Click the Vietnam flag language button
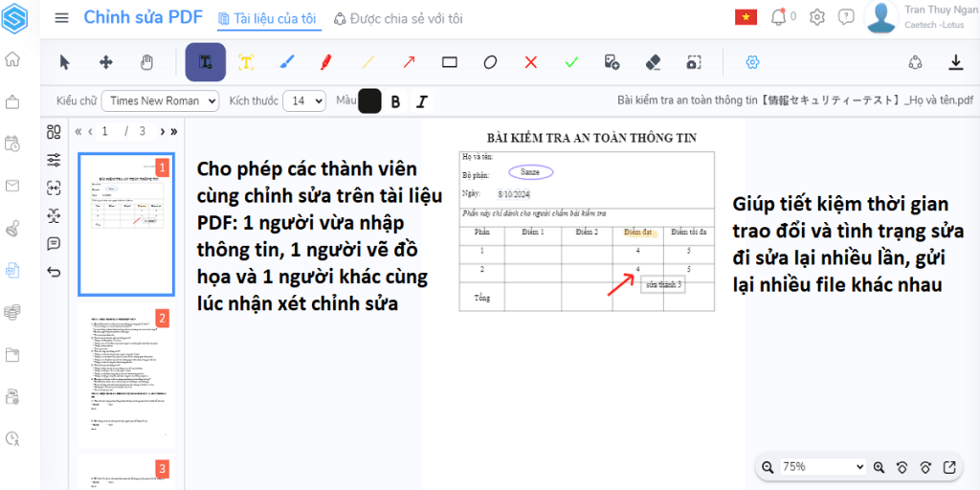Screen dimensions: 980x490 click(x=746, y=17)
